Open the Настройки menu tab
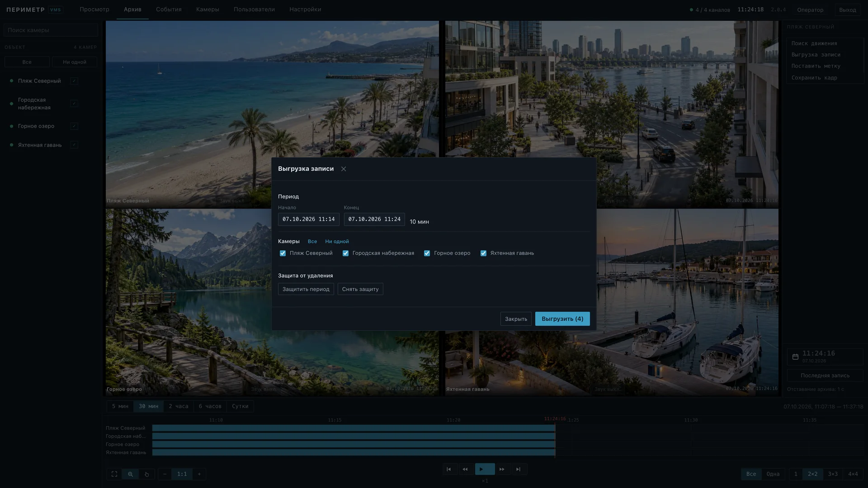Viewport: 868px width, 488px height. [305, 9]
